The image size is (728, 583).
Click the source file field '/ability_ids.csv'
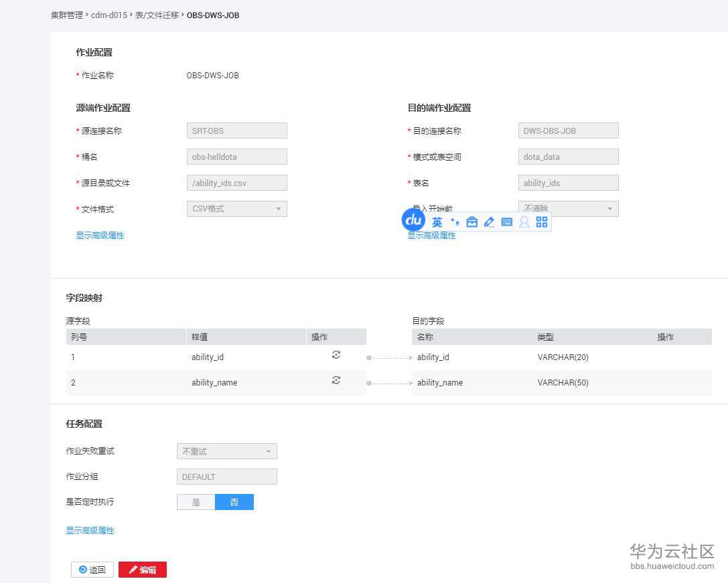tap(237, 183)
